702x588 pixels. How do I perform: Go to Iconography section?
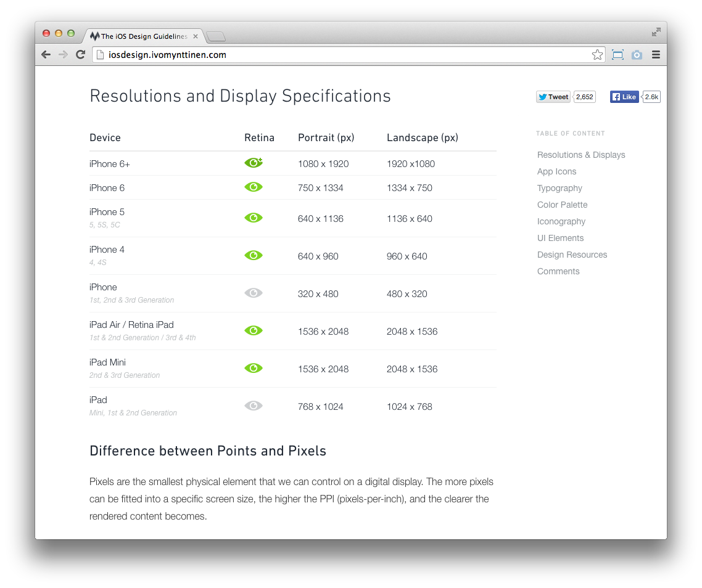[561, 221]
